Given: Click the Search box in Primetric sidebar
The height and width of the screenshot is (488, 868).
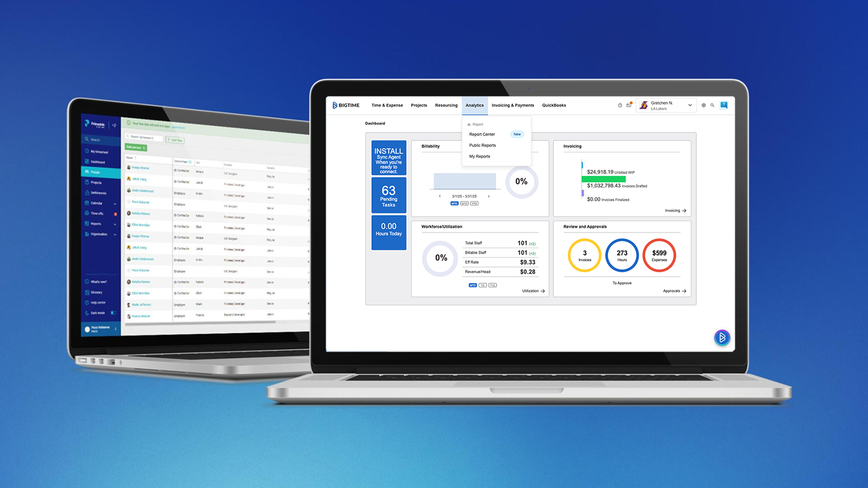Looking at the screenshot, I should click(101, 140).
